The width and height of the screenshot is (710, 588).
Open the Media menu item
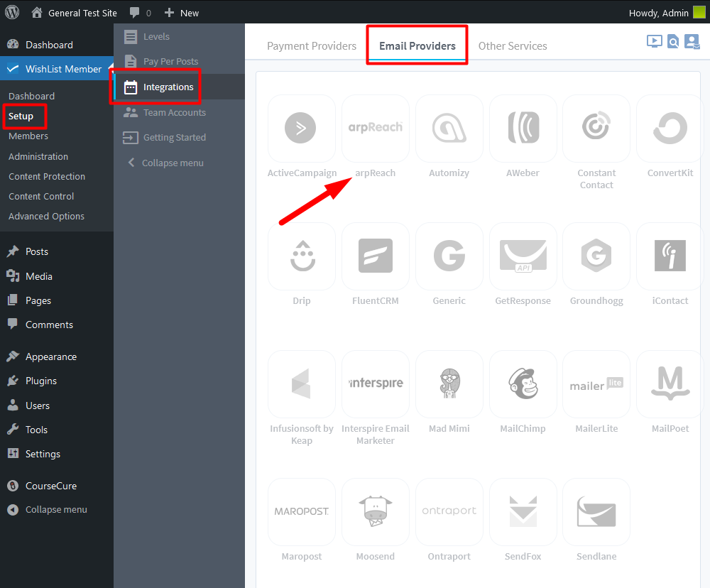(57, 276)
